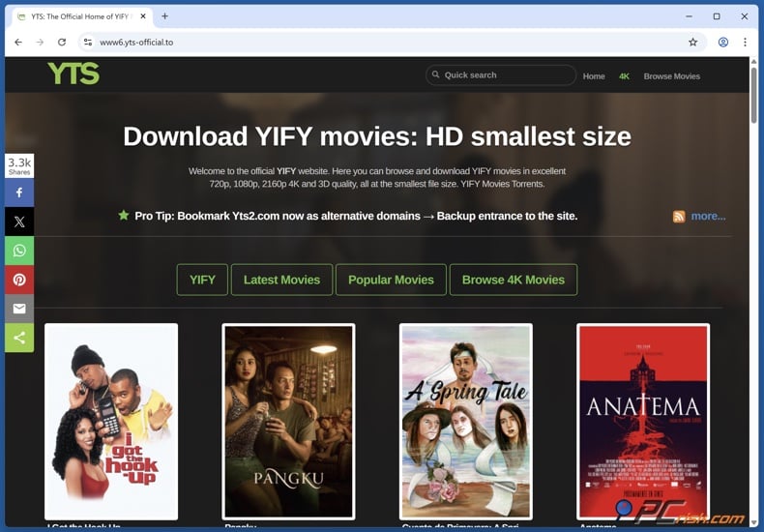
Task: Click the address bar URL
Action: click(136, 43)
